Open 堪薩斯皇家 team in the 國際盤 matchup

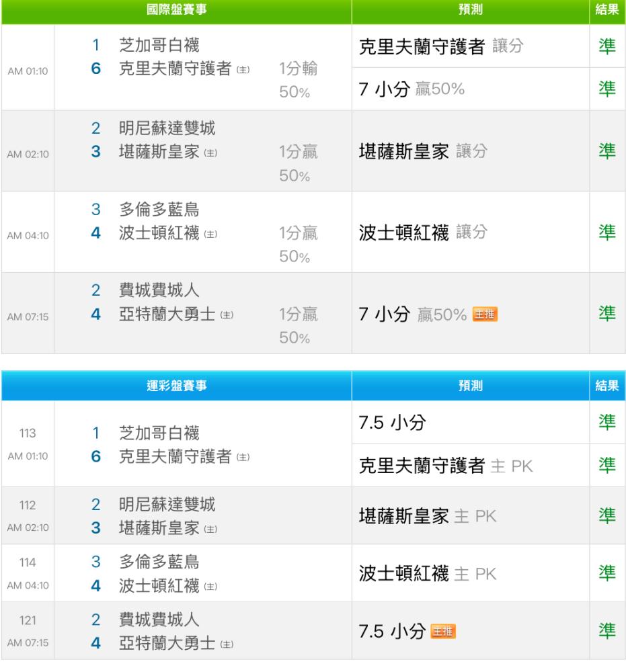pyautogui.click(x=159, y=152)
